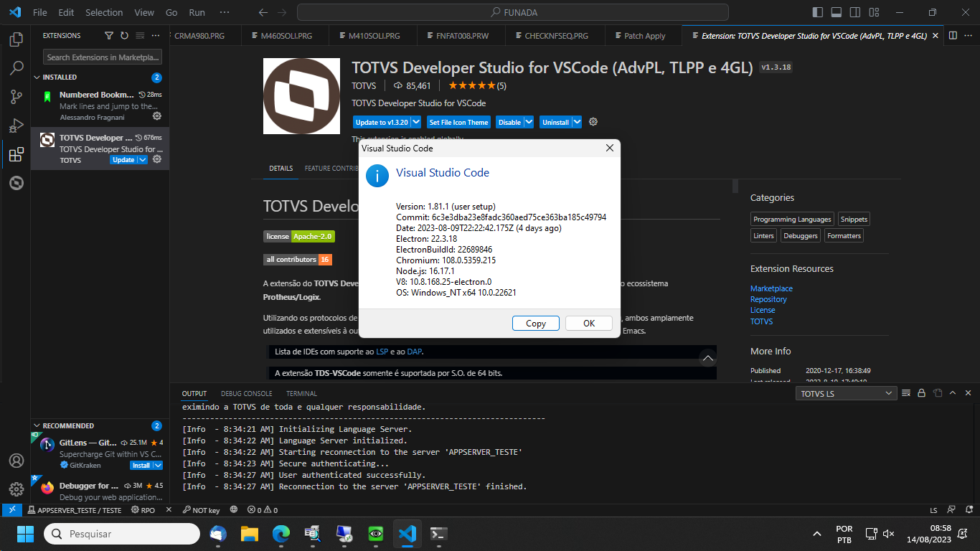The height and width of the screenshot is (551, 980).
Task: Click the Copy button in the About dialog
Action: pyautogui.click(x=535, y=323)
